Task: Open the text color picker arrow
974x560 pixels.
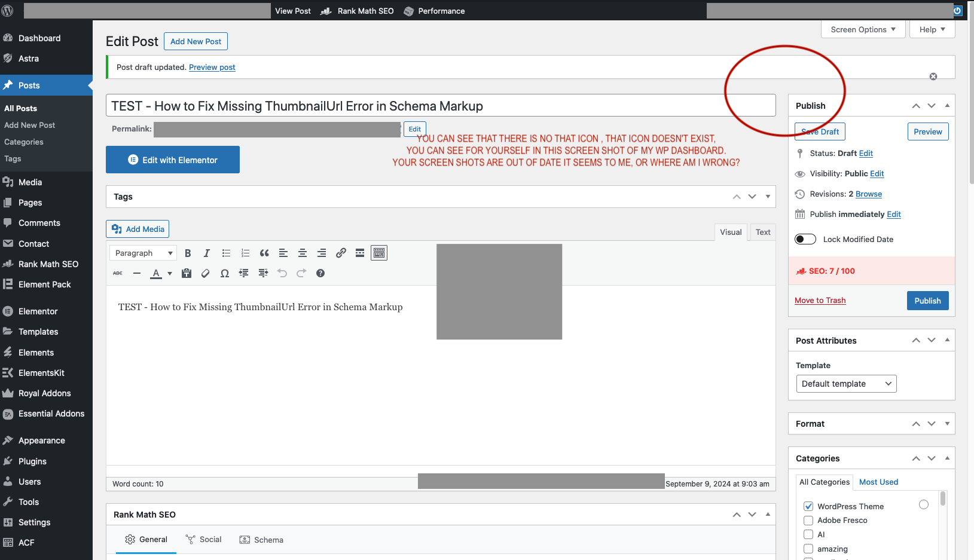Action: click(x=170, y=273)
